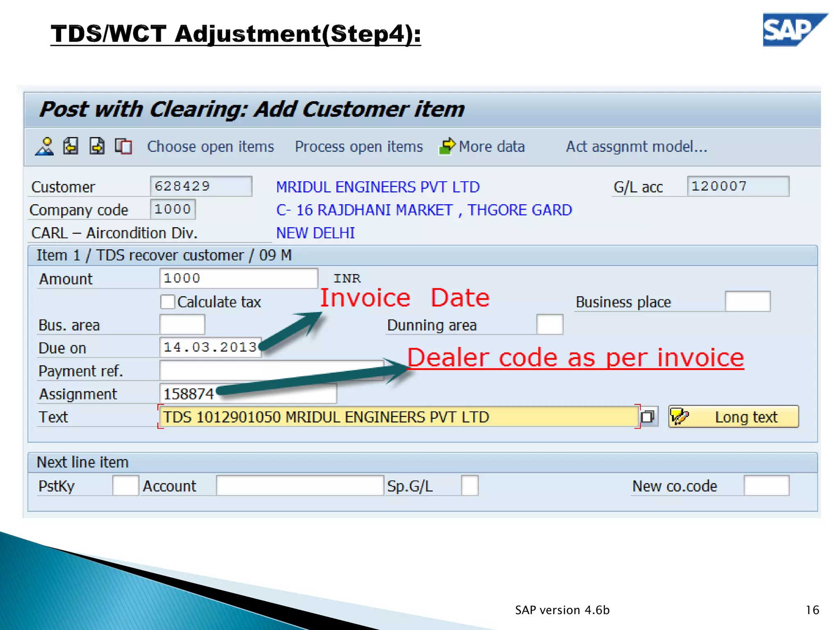The image size is (840, 630).
Task: Click the Due on date field
Action: click(210, 347)
